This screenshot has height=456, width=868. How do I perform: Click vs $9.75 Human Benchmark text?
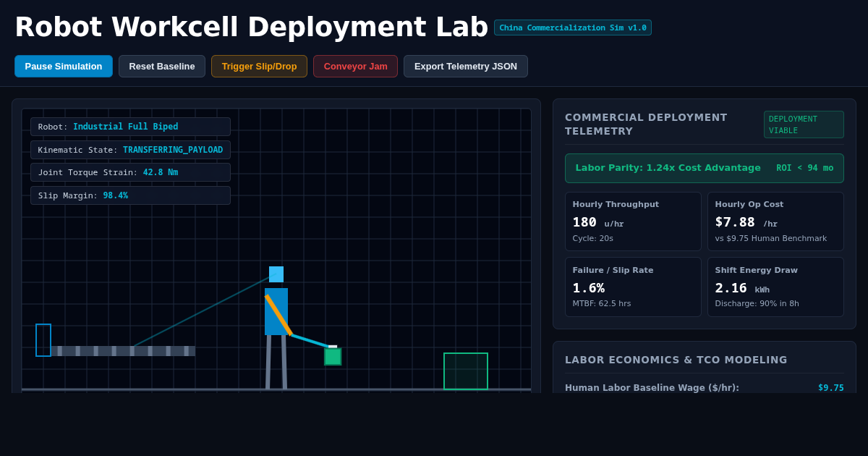click(771, 238)
